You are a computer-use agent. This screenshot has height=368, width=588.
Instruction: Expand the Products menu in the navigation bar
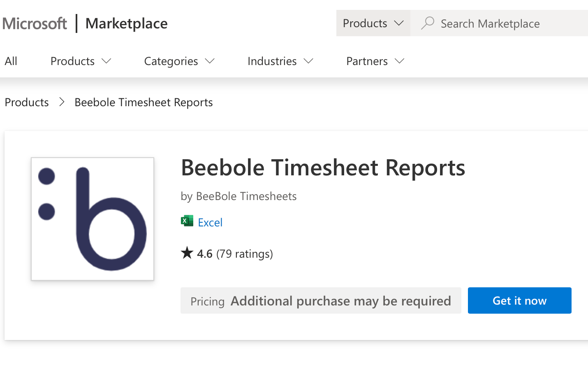[x=81, y=61]
